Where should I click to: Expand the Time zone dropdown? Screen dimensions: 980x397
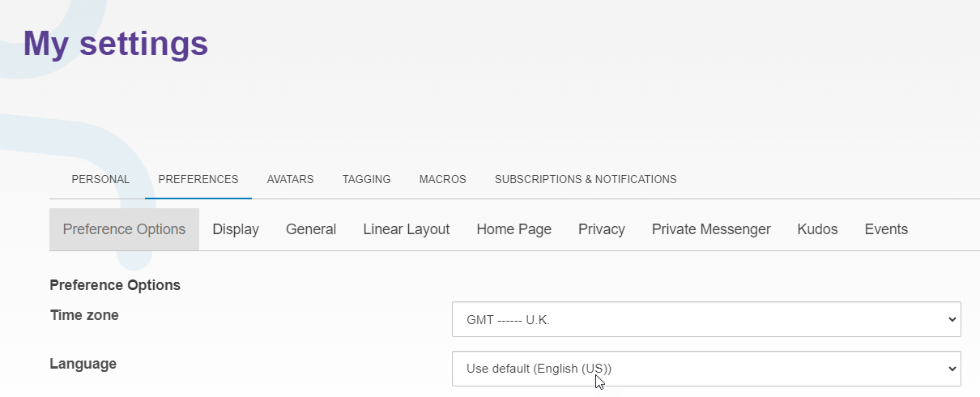(706, 319)
